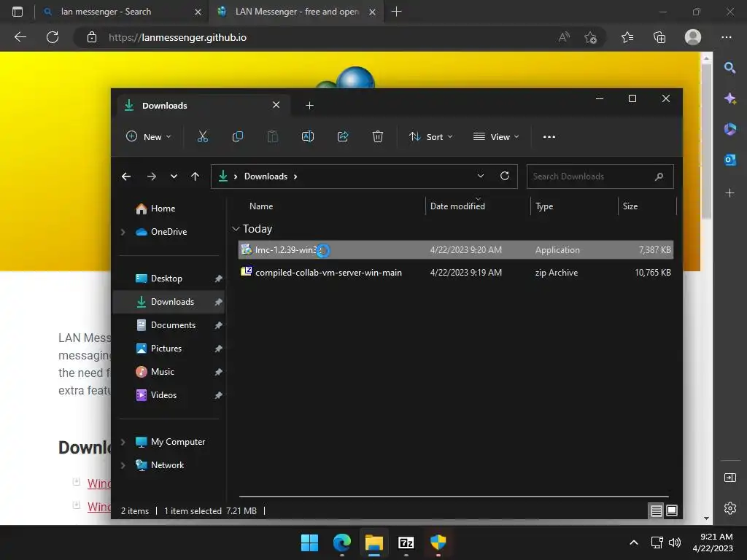Select Home in navigation pane
Image resolution: width=747 pixels, height=560 pixels.
pyautogui.click(x=163, y=209)
